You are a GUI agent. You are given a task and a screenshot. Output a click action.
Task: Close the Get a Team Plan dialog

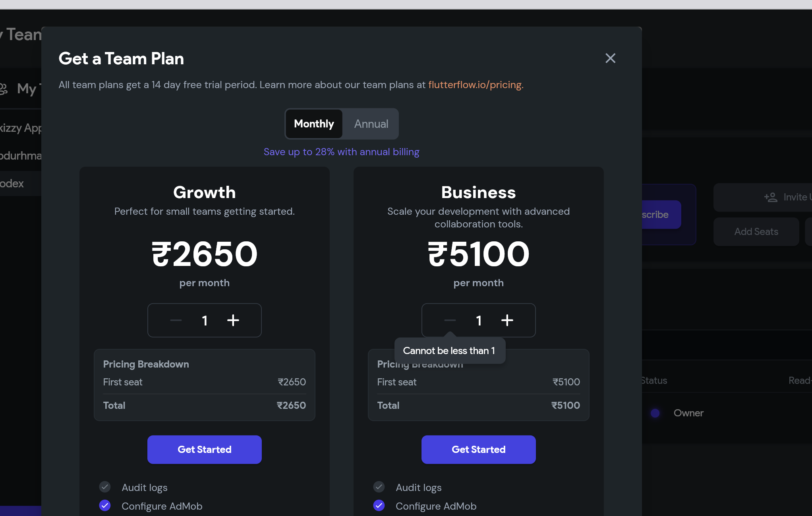(610, 58)
